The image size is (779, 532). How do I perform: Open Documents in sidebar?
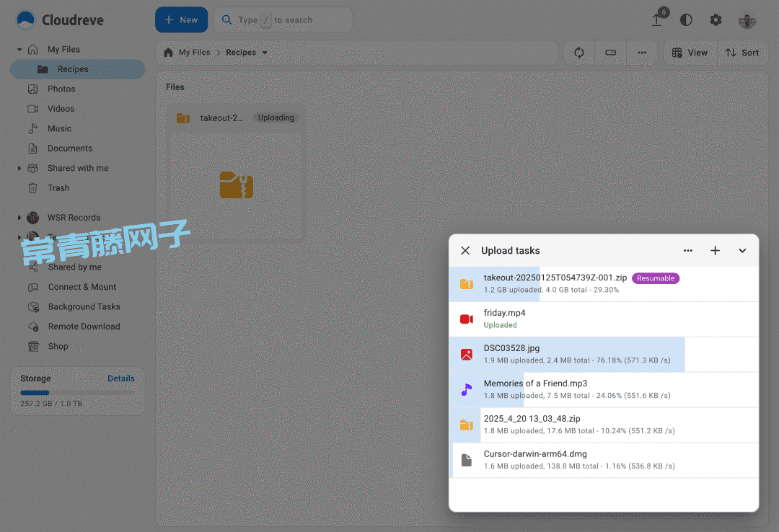click(70, 148)
